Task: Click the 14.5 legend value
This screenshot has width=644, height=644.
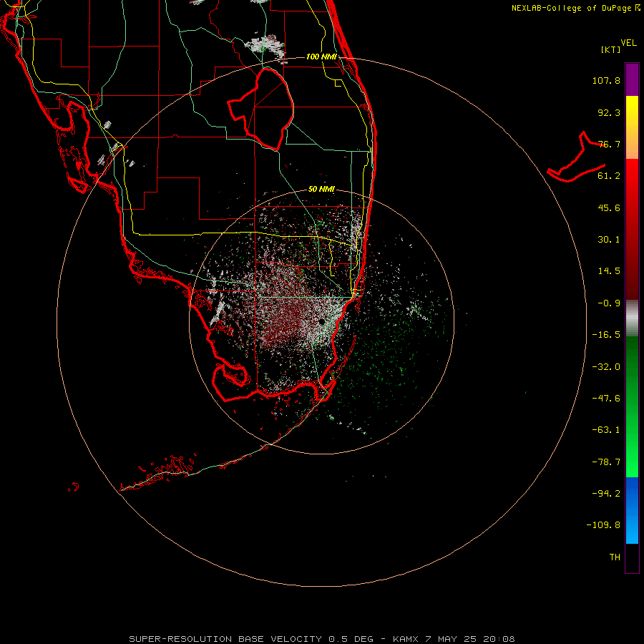Action: click(x=609, y=271)
